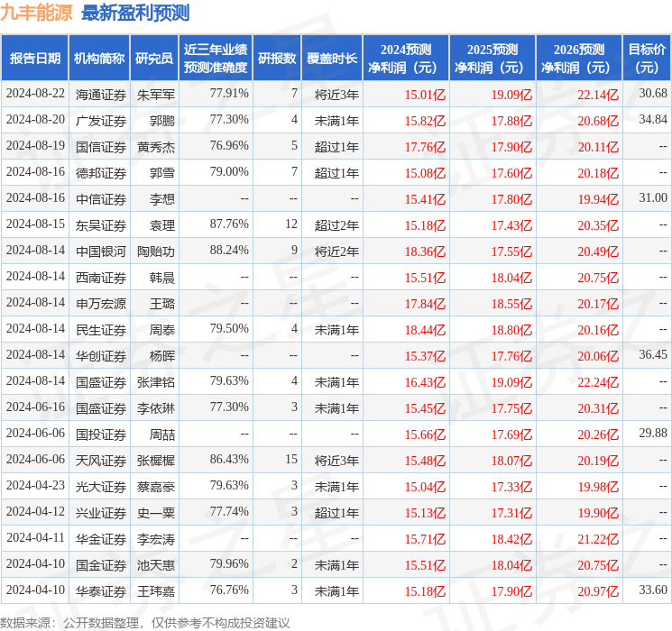Select the 西南证券 institution cell
Image resolution: width=672 pixels, height=631 pixels.
(x=101, y=278)
